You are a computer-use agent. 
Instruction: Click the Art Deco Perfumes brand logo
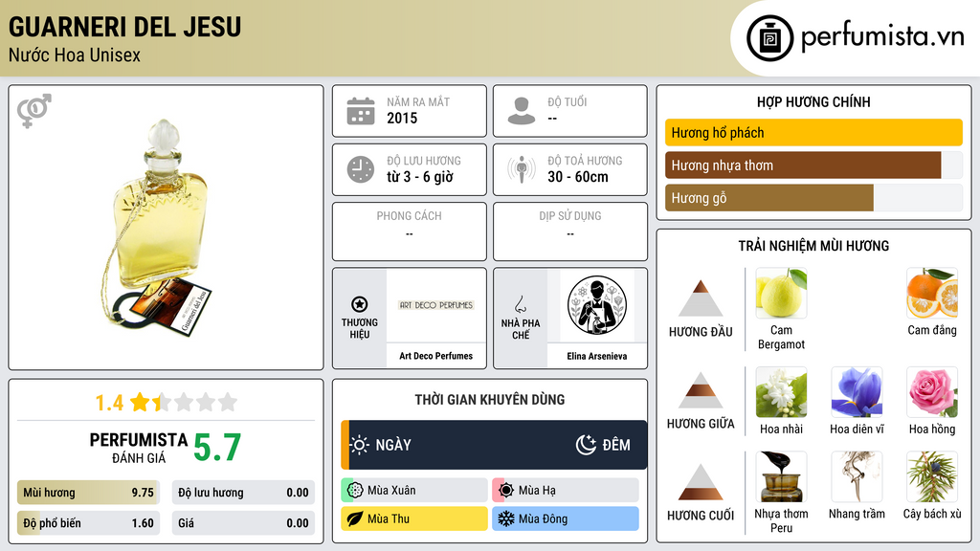(x=436, y=305)
